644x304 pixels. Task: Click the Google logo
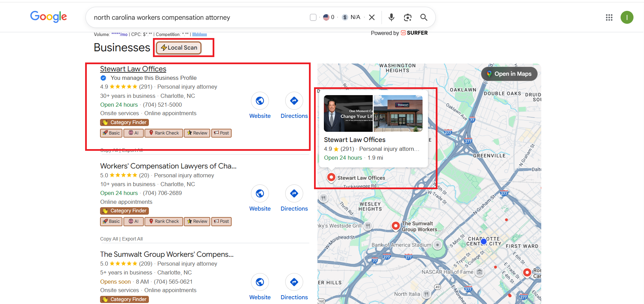(48, 17)
